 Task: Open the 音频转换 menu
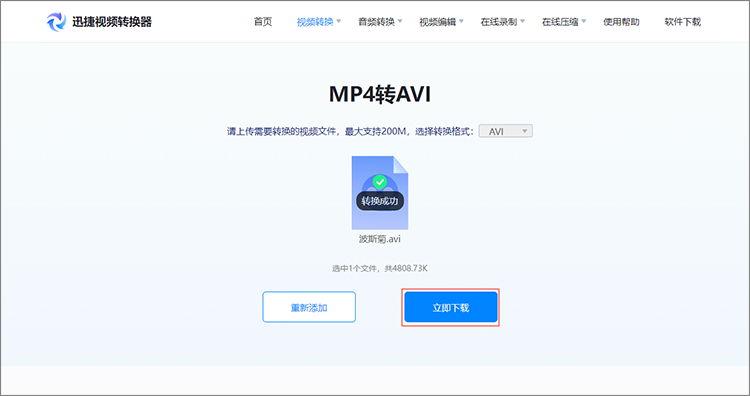(x=380, y=22)
